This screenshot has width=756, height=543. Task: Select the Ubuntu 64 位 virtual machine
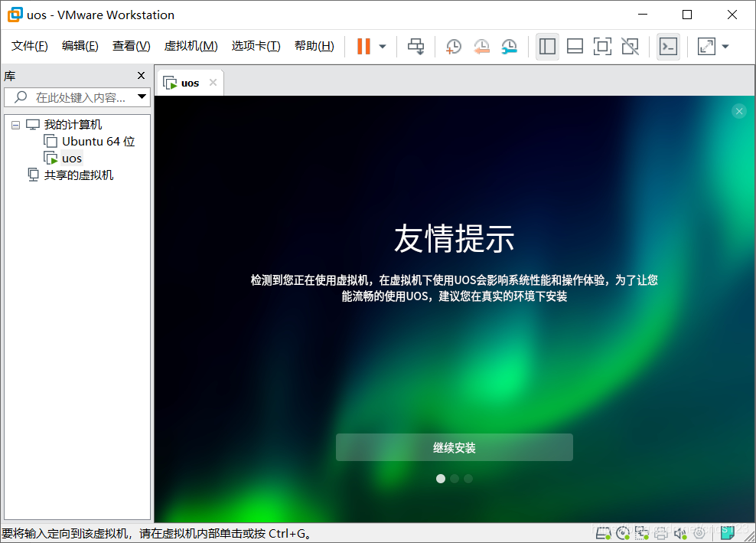[99, 142]
